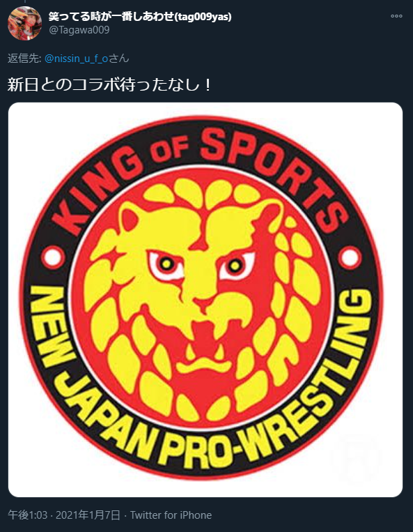
Task: Open the tweet's three-dot more options menu
Action: coord(396,16)
